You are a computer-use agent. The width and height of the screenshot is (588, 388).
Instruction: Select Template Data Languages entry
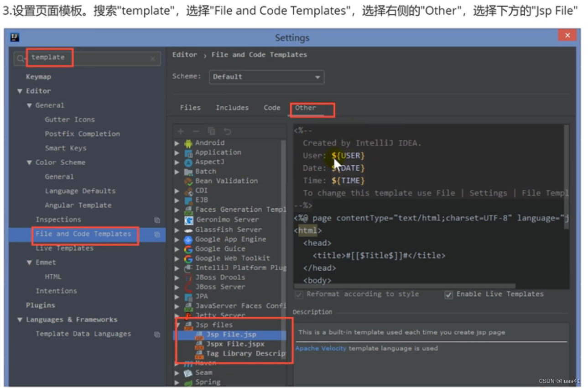pyautogui.click(x=83, y=334)
